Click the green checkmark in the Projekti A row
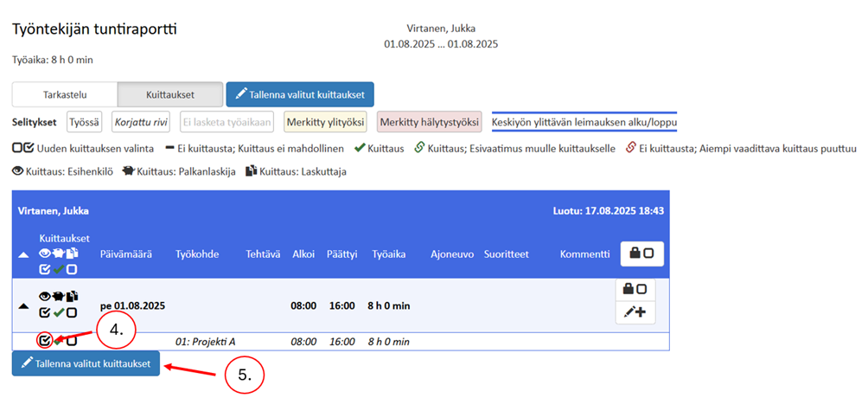The image size is (868, 398). click(x=59, y=341)
